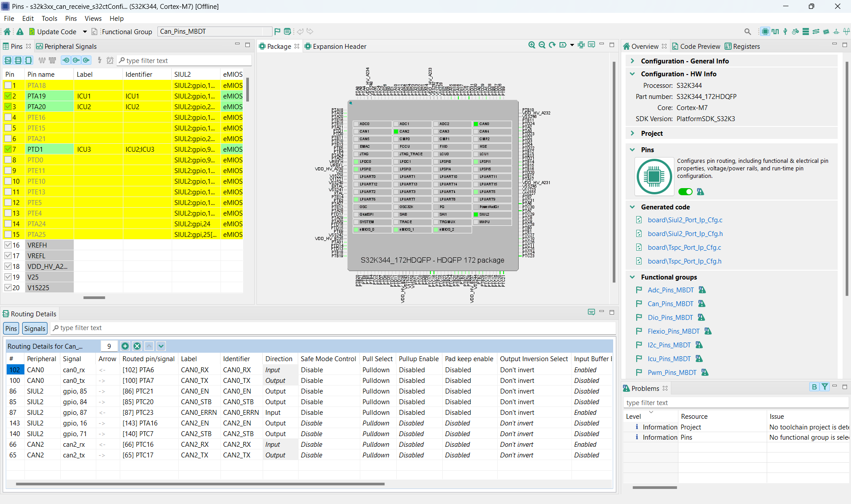Open the Clocks tool from the top-right toolbar
The image size is (851, 504).
click(x=775, y=31)
